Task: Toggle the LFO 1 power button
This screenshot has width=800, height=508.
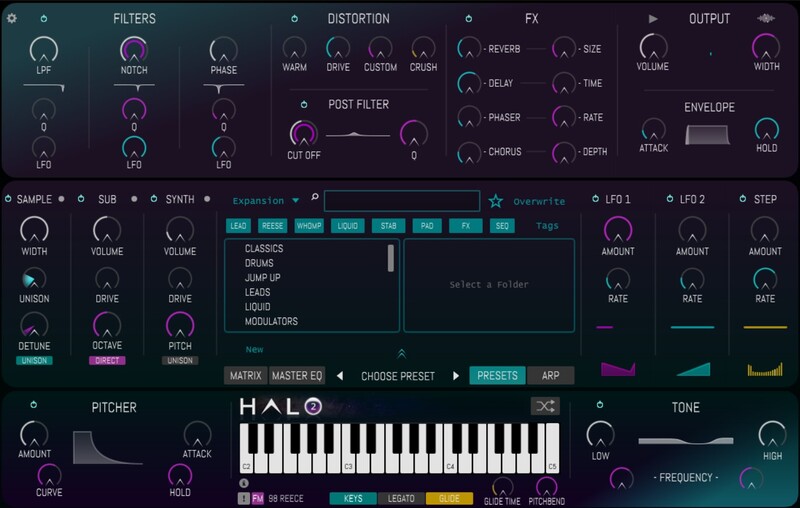Action: click(x=595, y=199)
